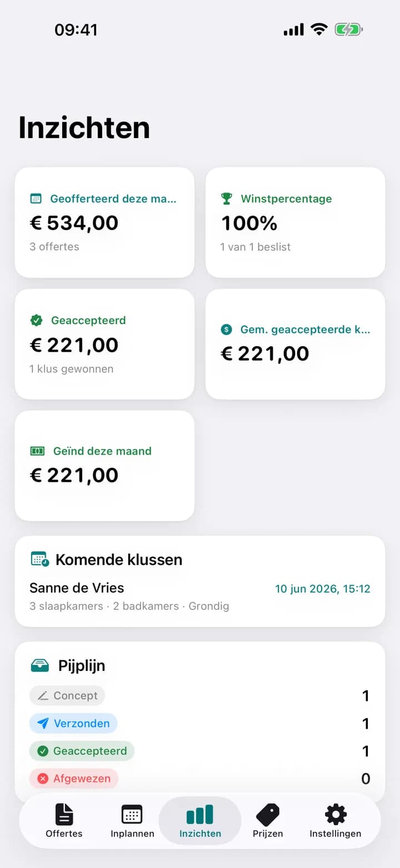Open Instellingen gear icon
Image resolution: width=400 pixels, height=868 pixels.
(x=336, y=815)
